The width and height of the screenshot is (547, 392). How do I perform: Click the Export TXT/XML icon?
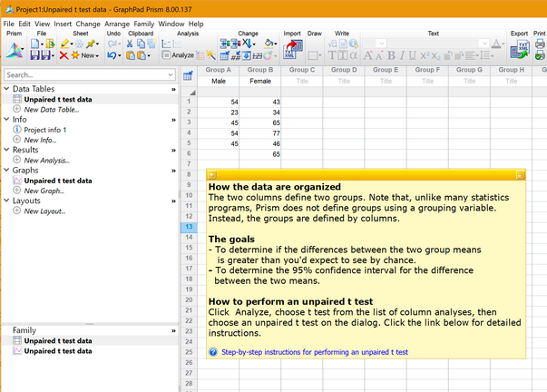(x=519, y=50)
